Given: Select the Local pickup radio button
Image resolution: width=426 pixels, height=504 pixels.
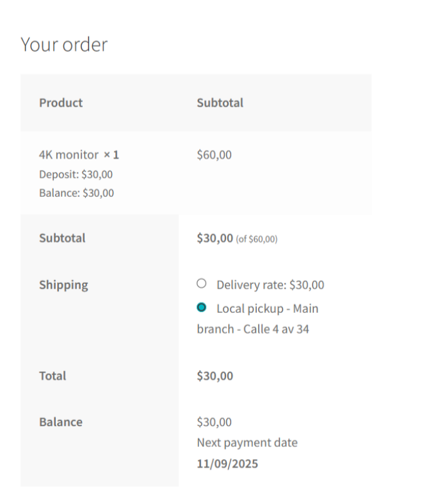Looking at the screenshot, I should (201, 307).
